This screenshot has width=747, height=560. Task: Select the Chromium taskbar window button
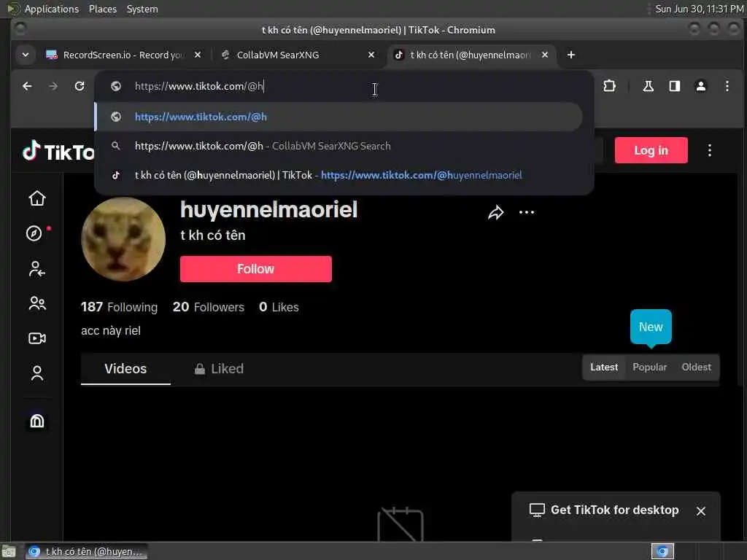87,551
